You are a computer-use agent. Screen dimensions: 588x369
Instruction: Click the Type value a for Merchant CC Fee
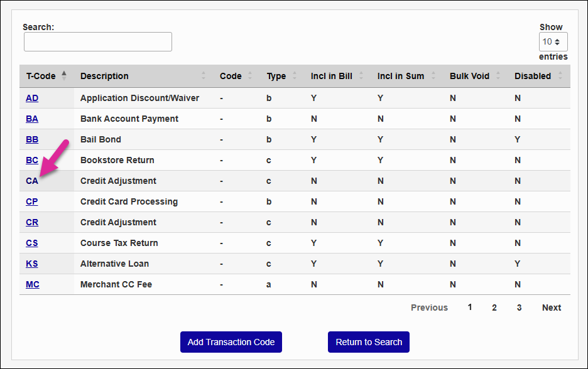(x=268, y=285)
